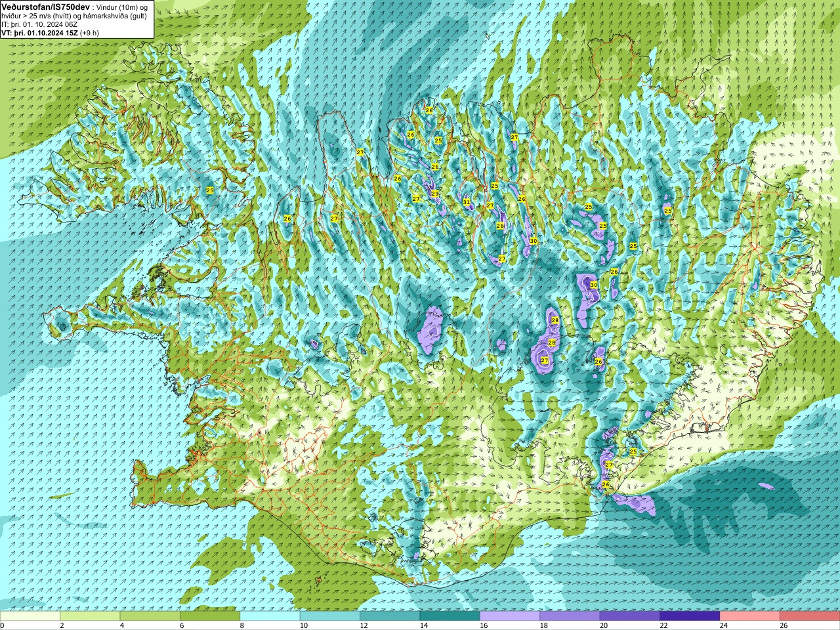Click the 4–6 green legend swatch
The image size is (840, 630).
(150, 616)
